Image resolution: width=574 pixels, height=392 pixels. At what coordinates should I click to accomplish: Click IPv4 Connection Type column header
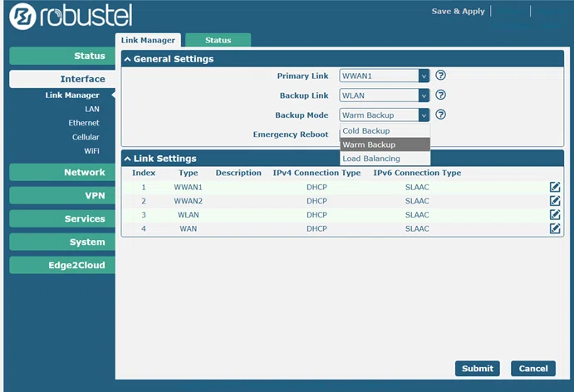316,173
